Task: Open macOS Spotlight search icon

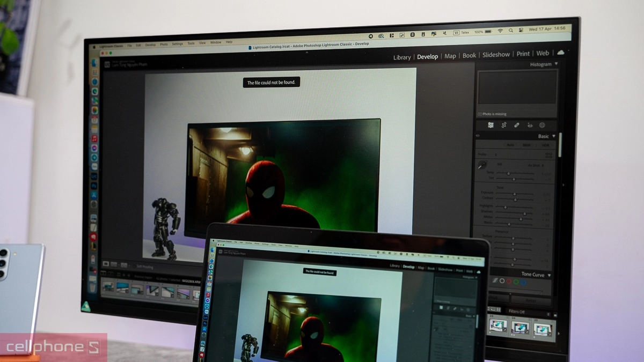Action: click(x=511, y=32)
